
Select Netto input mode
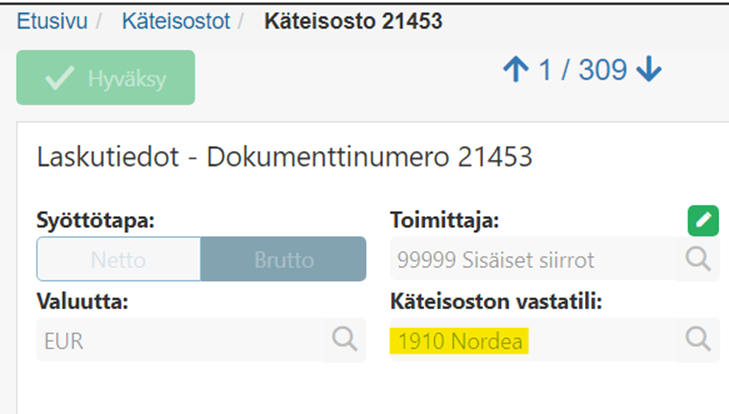coord(119,259)
